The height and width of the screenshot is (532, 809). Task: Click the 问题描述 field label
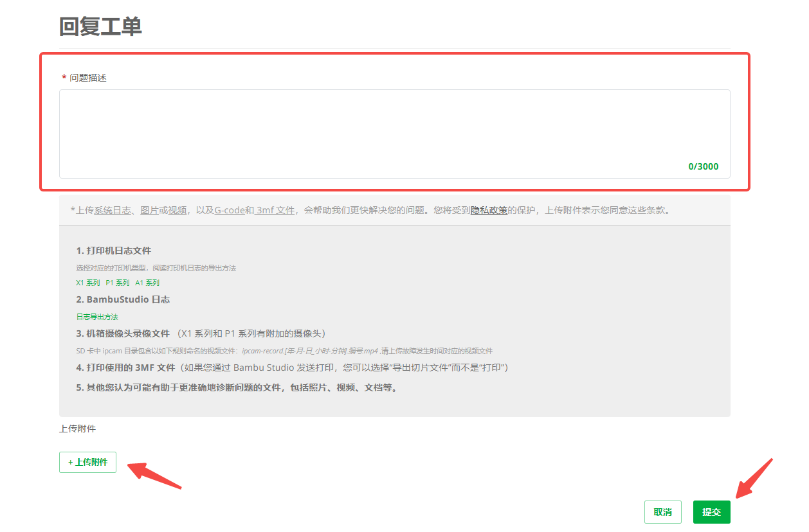point(88,78)
